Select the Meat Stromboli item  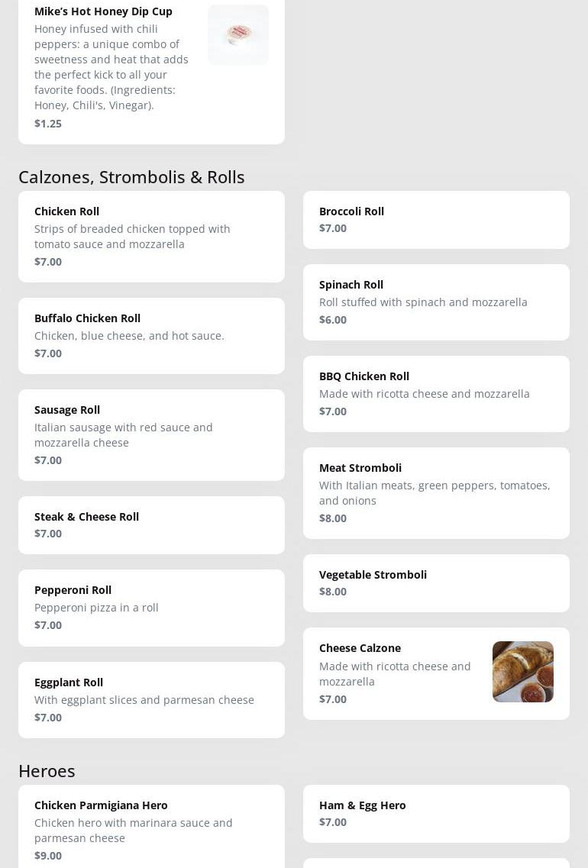tap(436, 492)
